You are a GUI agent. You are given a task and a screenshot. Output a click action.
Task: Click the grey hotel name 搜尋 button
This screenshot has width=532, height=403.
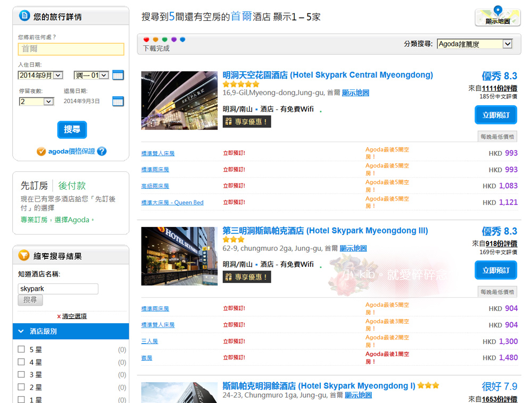point(30,300)
